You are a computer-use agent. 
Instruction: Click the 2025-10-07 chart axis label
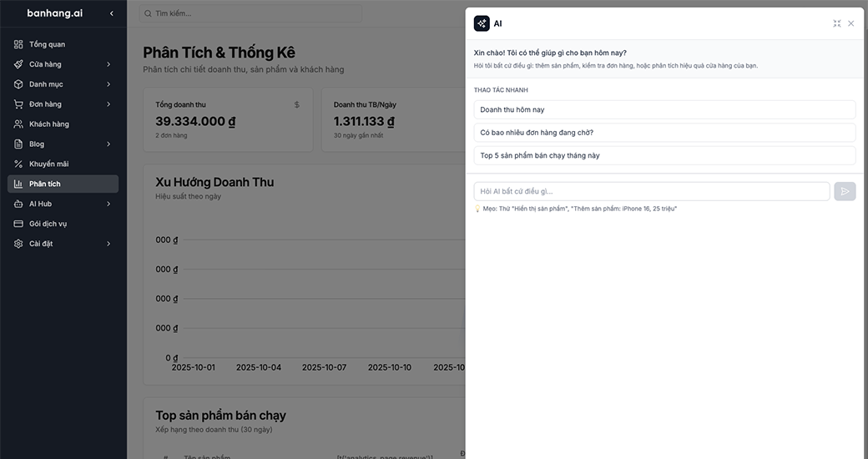325,367
